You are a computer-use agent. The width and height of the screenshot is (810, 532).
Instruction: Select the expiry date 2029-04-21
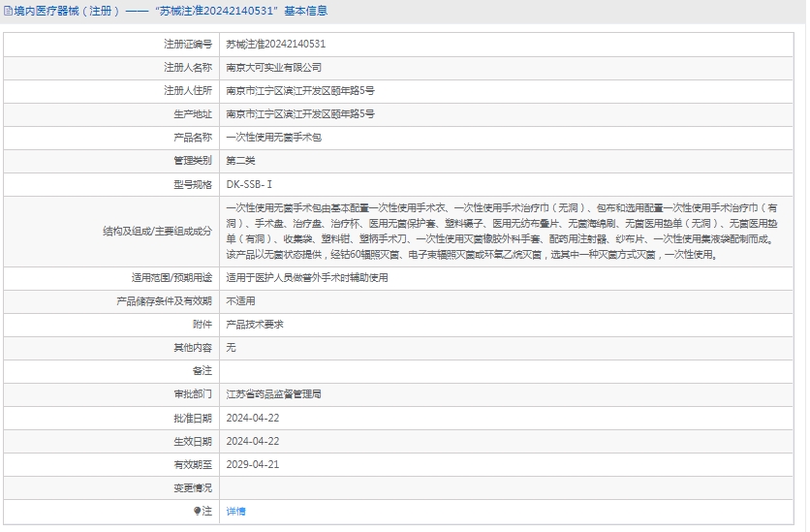pos(252,464)
